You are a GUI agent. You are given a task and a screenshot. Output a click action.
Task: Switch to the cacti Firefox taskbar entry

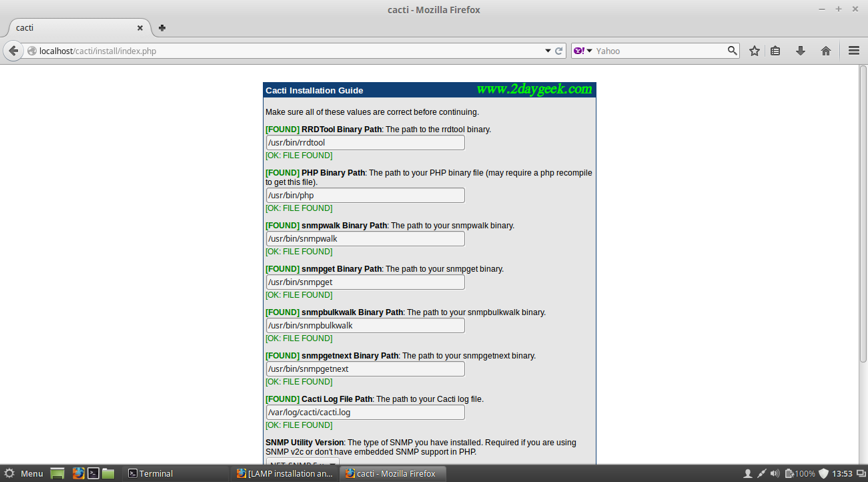pos(393,473)
